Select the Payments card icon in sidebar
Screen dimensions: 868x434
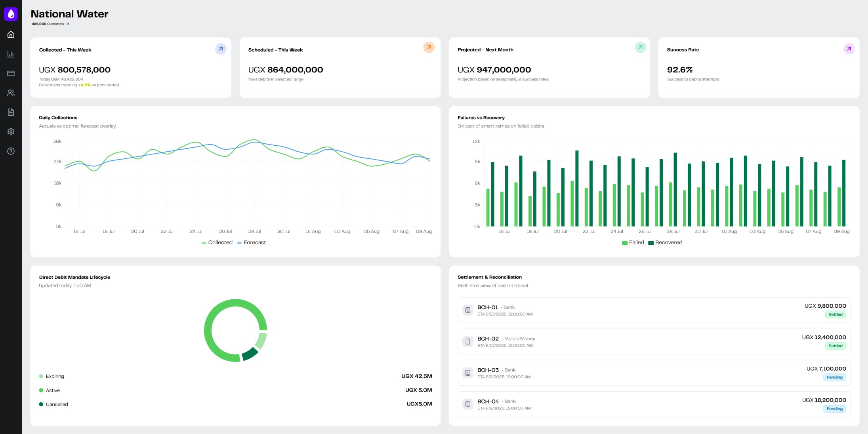click(11, 73)
